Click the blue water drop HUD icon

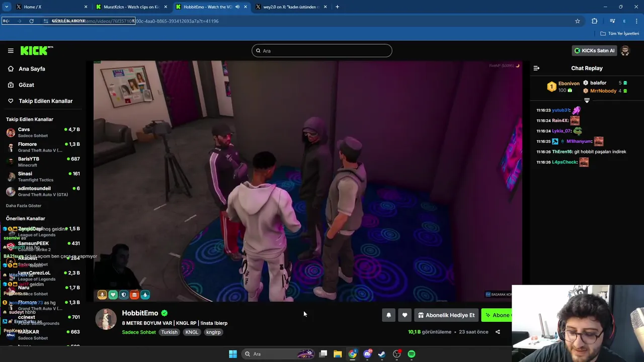(145, 295)
